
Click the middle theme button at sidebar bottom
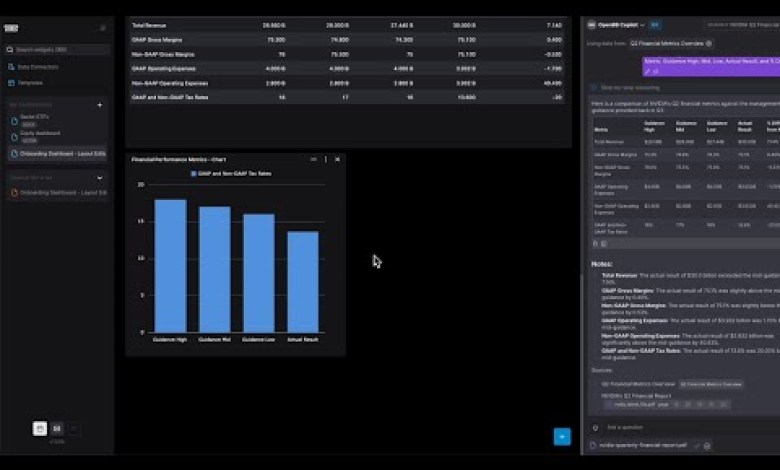[x=57, y=428]
